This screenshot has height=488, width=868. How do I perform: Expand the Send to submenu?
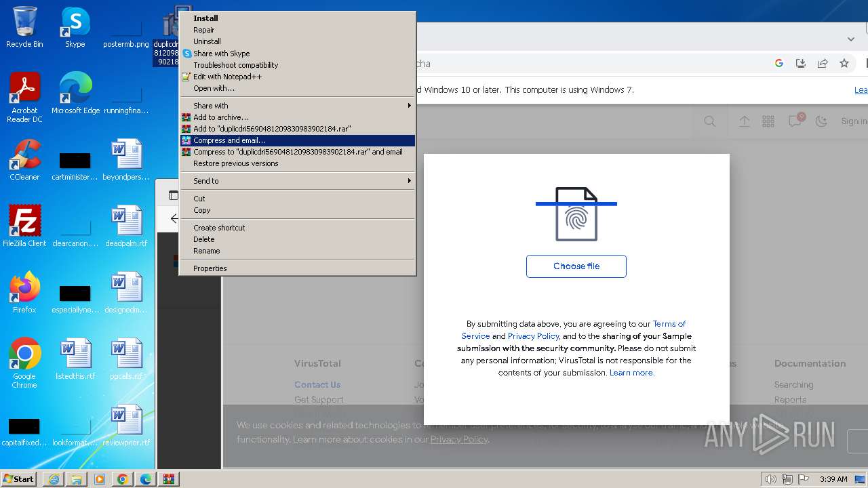tap(297, 181)
